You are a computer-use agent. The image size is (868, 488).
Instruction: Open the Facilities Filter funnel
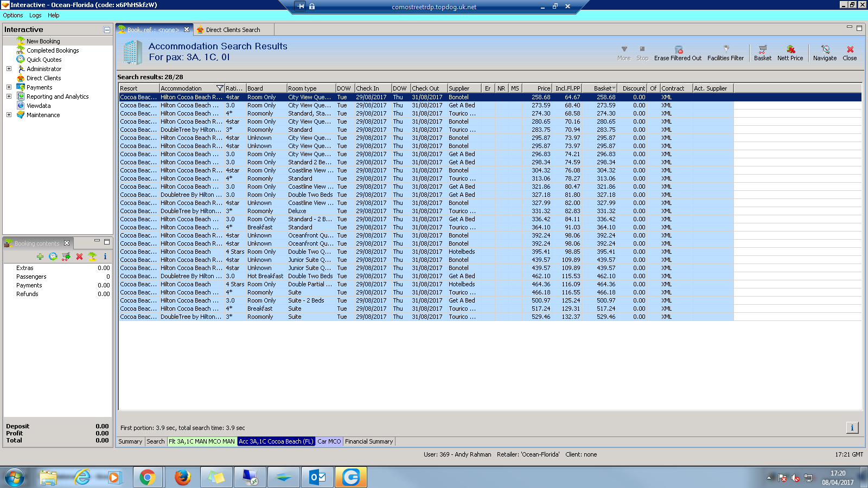(x=725, y=53)
